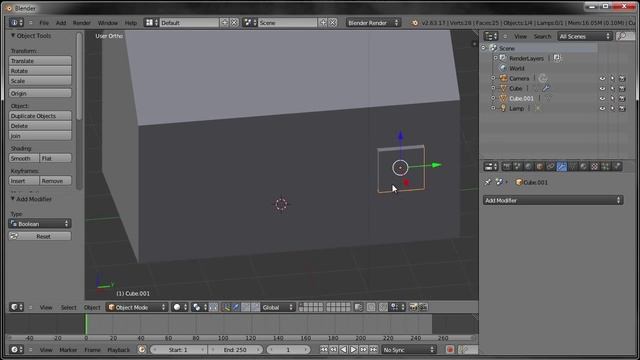Toggle viewport visibility eye for Cube.001
Image resolution: width=640 pixels, height=360 pixels.
pyautogui.click(x=602, y=98)
